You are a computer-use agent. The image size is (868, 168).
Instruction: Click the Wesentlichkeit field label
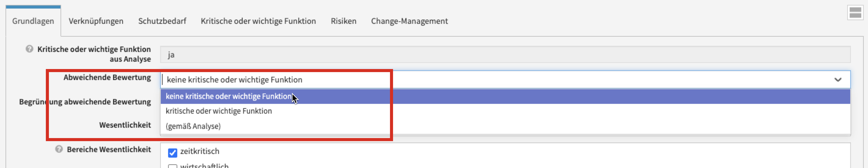[x=125, y=125]
